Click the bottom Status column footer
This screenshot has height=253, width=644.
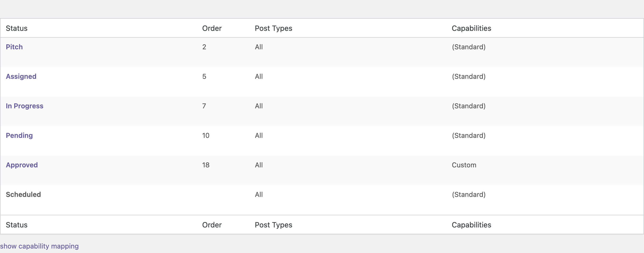pos(17,225)
